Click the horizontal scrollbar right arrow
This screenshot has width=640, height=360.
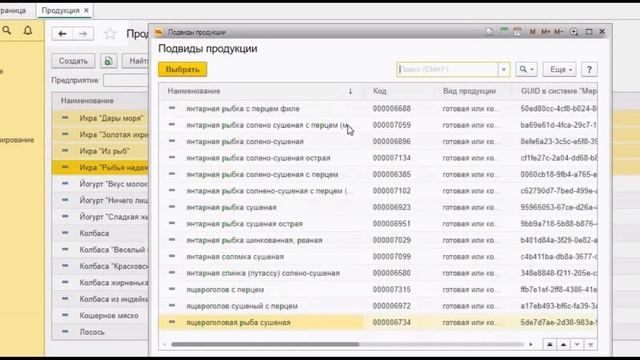[x=531, y=344]
